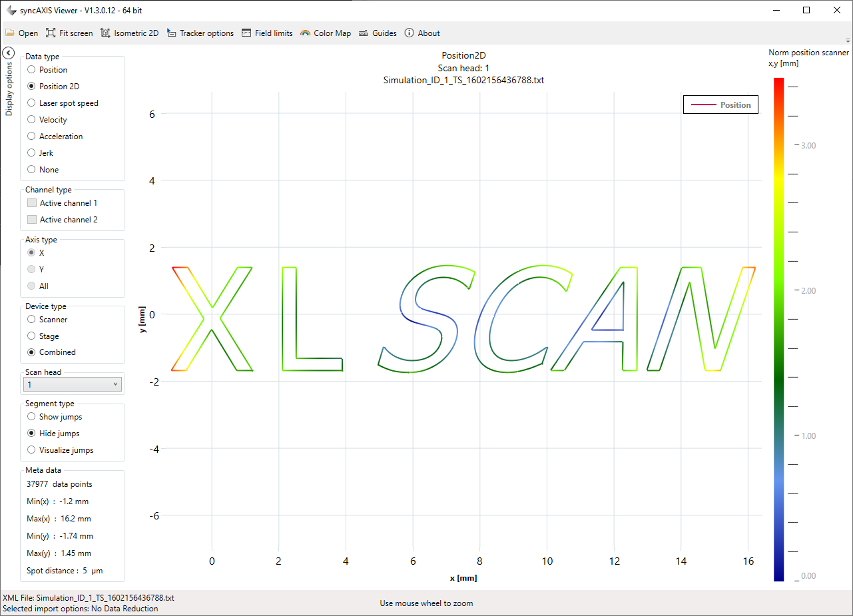The image size is (853, 616).
Task: Click the norm position color scale bar
Action: pos(778,330)
